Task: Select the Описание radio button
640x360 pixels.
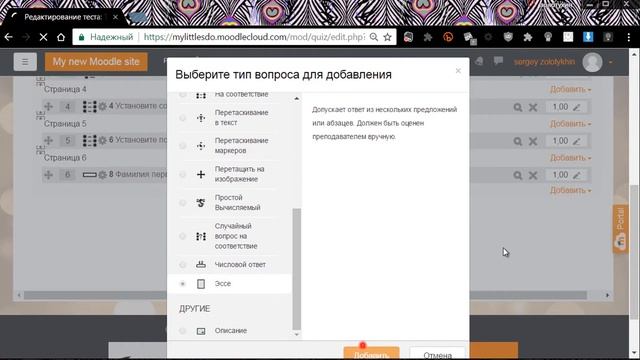Action: click(x=182, y=331)
